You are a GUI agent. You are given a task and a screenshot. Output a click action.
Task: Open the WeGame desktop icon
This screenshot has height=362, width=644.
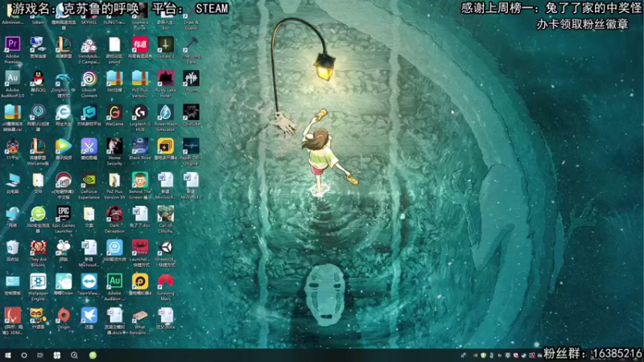click(x=114, y=112)
